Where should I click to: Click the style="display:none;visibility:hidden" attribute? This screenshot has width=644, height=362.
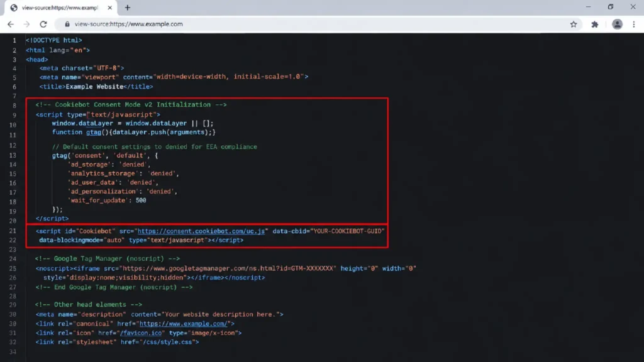[116, 277]
